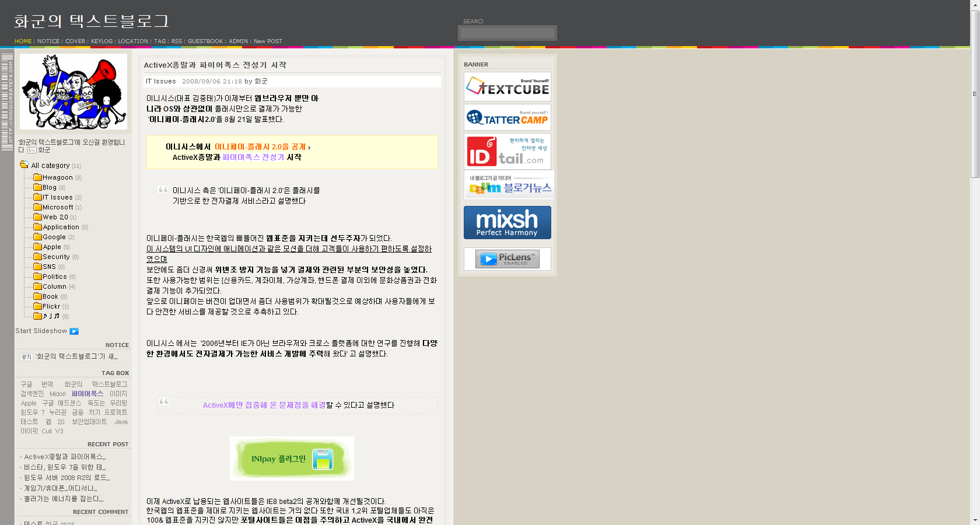This screenshot has height=525, width=980.
Task: Click the underlined 이 시스템의 UI 디자인에 link
Action: [289, 254]
